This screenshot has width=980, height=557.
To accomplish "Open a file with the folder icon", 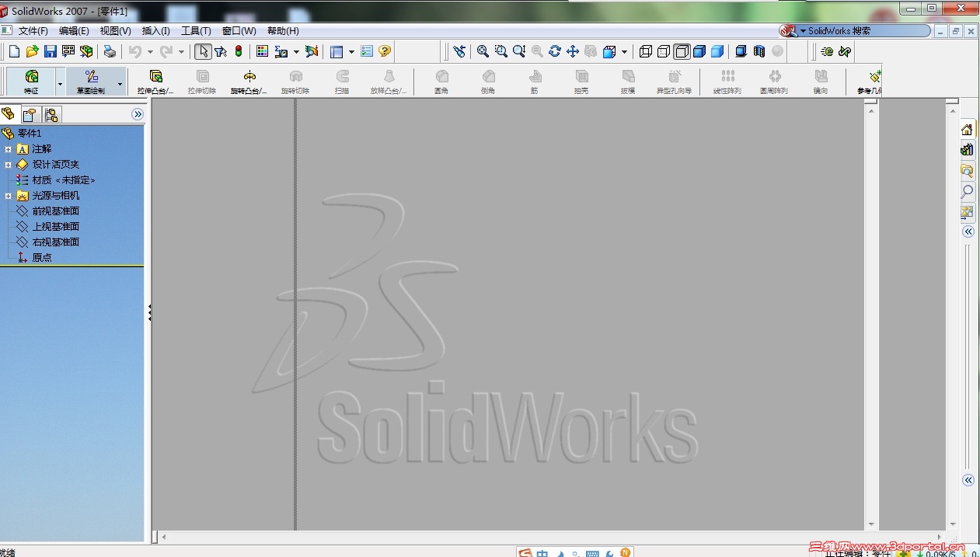I will (x=32, y=51).
